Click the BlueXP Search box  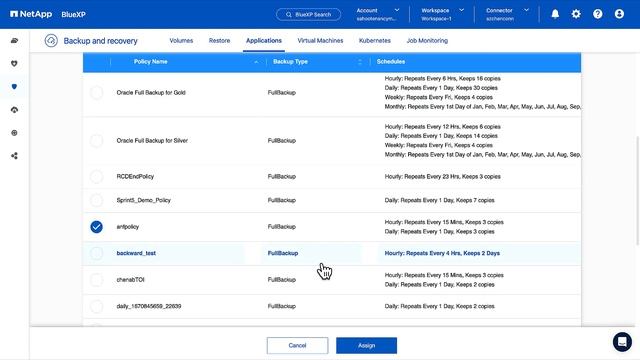coord(309,14)
